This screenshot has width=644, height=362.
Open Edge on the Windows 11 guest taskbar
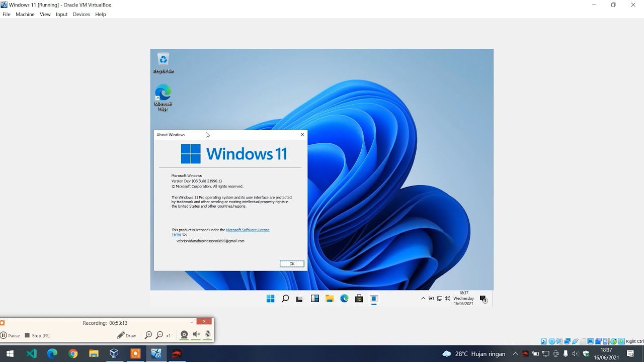(344, 299)
